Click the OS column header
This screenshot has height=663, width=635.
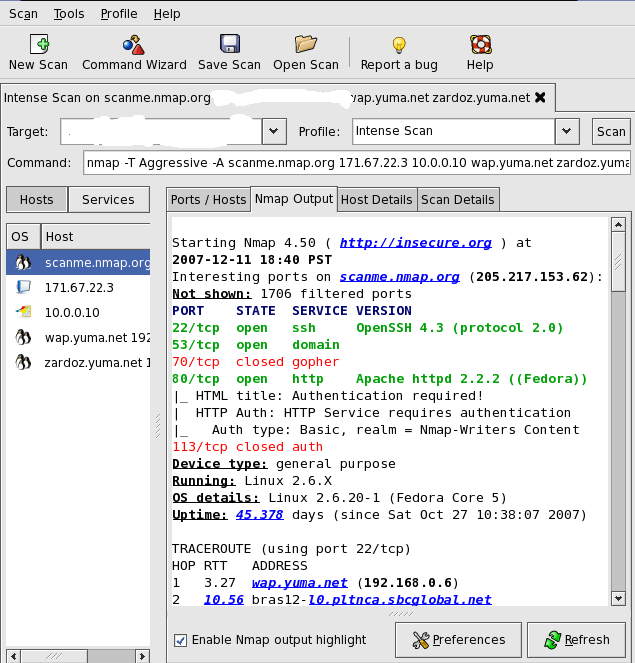[x=24, y=237]
